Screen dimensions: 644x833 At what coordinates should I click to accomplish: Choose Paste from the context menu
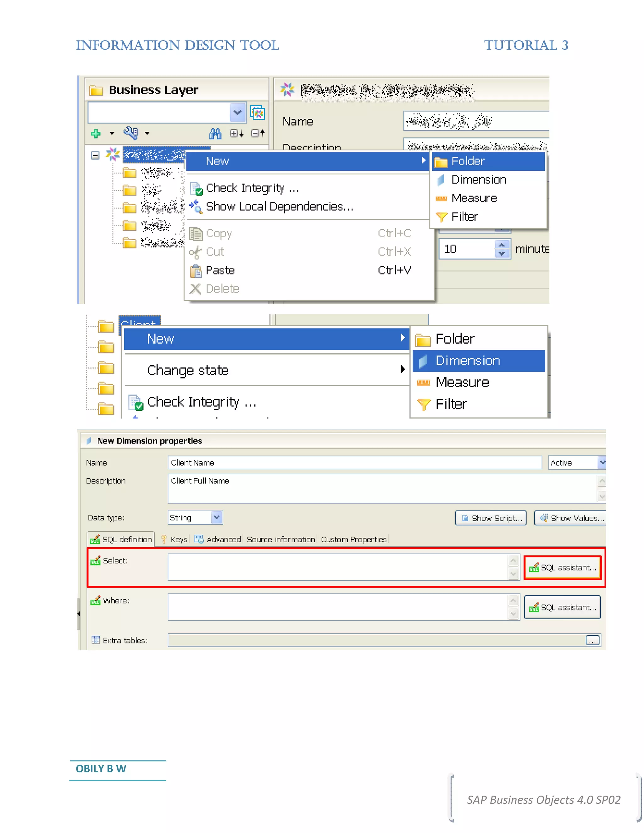point(220,270)
